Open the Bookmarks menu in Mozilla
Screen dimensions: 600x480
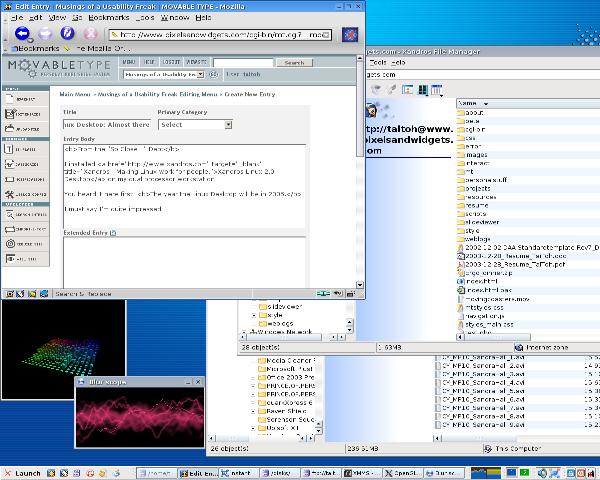(109, 18)
